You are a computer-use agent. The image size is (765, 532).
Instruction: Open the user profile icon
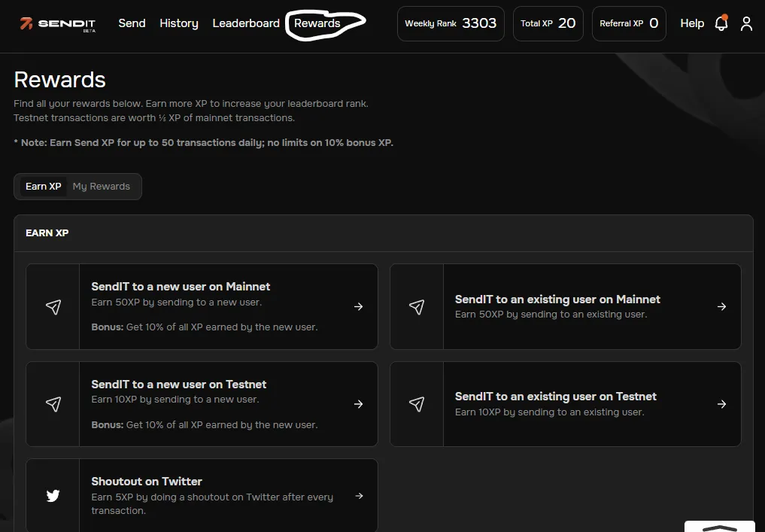coord(746,23)
